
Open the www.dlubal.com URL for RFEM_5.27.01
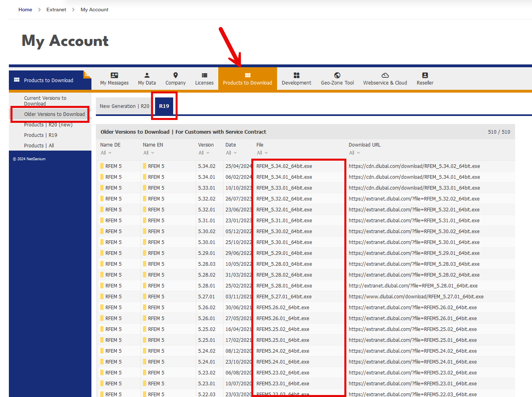pos(416,297)
